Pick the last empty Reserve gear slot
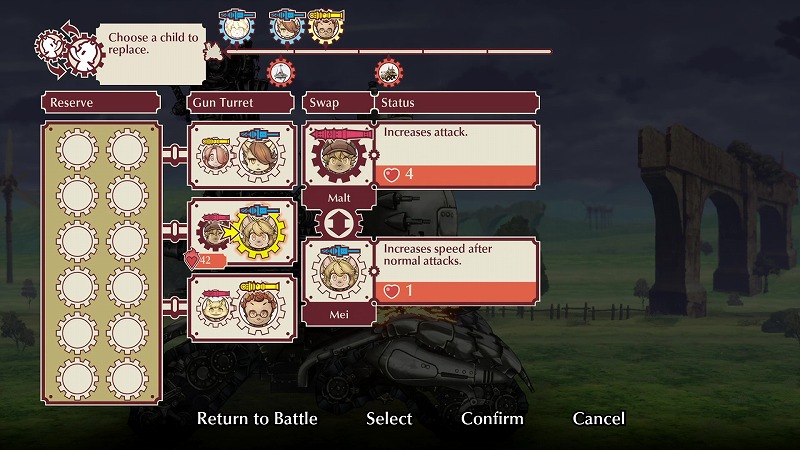800x450 pixels. click(127, 379)
